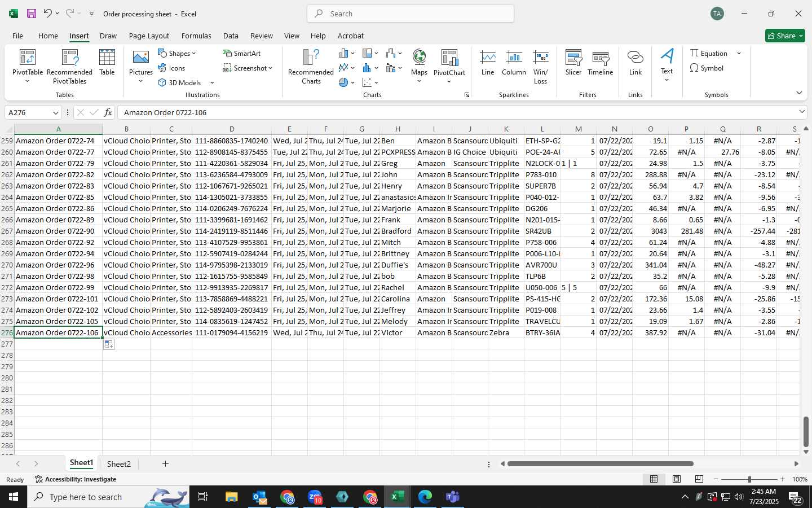Click the Search box in title bar
Screen dimensions: 812x508
click(x=411, y=14)
